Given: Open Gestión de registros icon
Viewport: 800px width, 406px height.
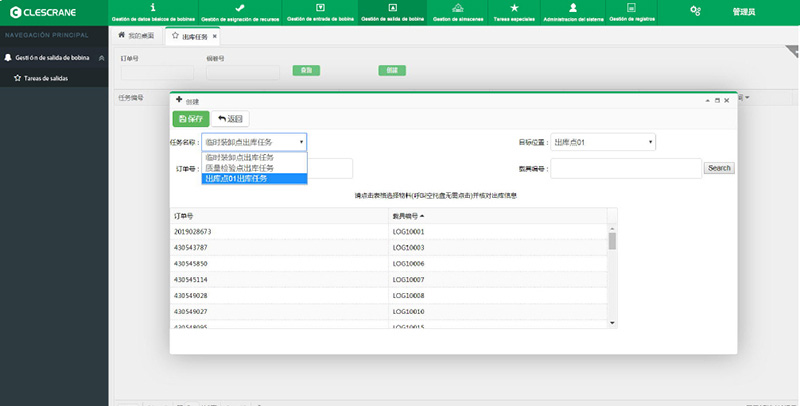Looking at the screenshot, I should pyautogui.click(x=631, y=8).
